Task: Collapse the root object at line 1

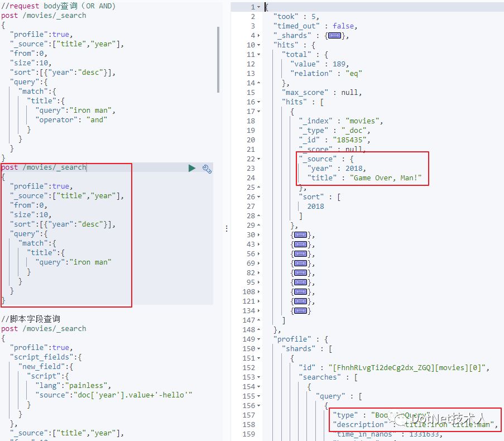Action: click(258, 7)
